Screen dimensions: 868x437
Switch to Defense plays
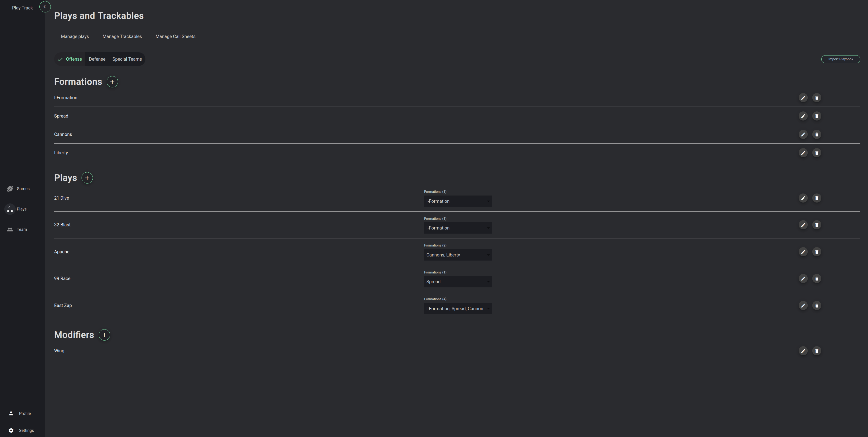(97, 59)
